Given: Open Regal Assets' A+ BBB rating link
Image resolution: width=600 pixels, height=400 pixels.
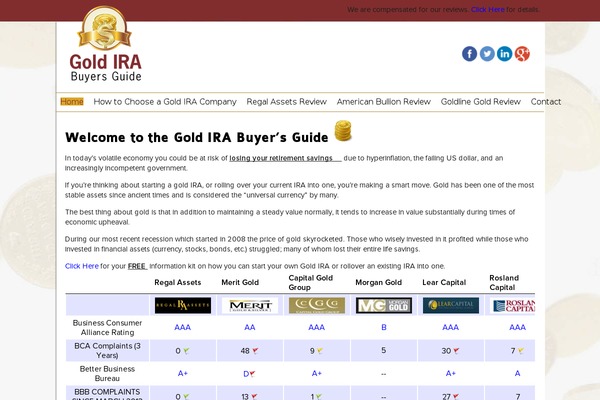Looking at the screenshot, I should click(x=183, y=373).
